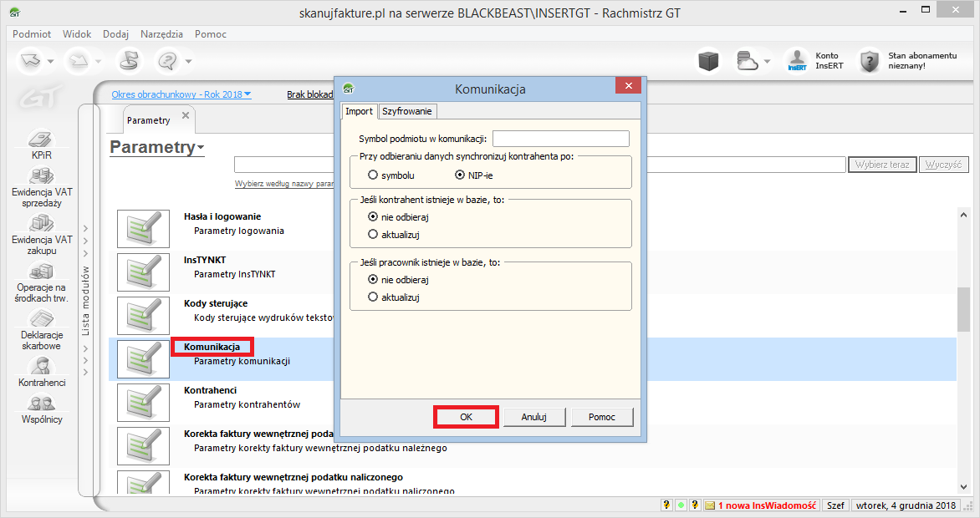Cancel the dialog with Anuluj
980x518 pixels.
click(x=534, y=416)
